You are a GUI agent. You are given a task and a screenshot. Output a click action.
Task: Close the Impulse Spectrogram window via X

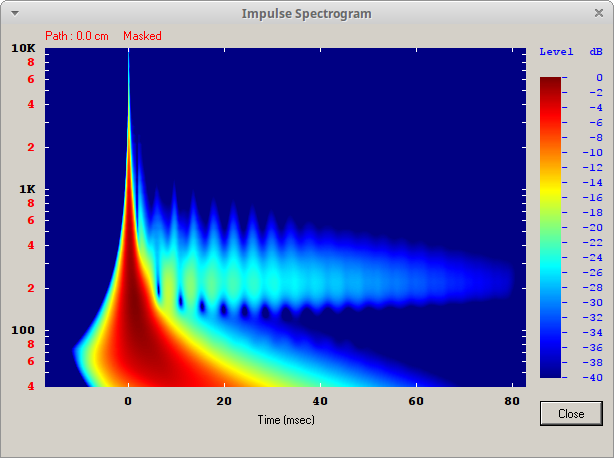599,13
